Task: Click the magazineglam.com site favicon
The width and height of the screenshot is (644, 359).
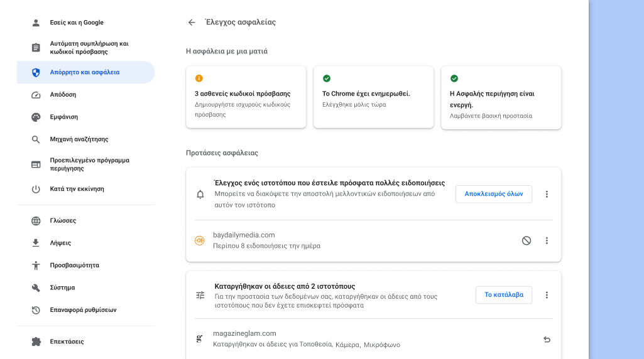Action: click(x=199, y=339)
